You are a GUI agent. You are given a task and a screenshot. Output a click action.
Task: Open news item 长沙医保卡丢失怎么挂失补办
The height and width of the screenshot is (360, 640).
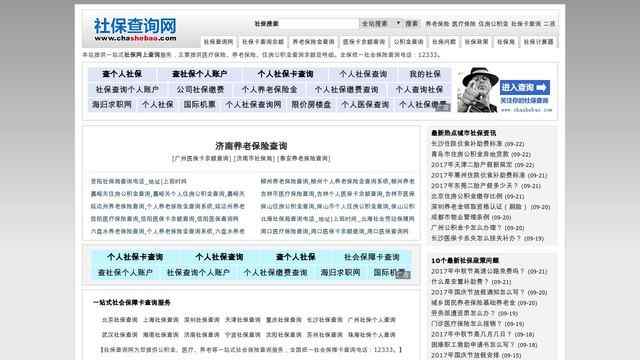click(476, 238)
